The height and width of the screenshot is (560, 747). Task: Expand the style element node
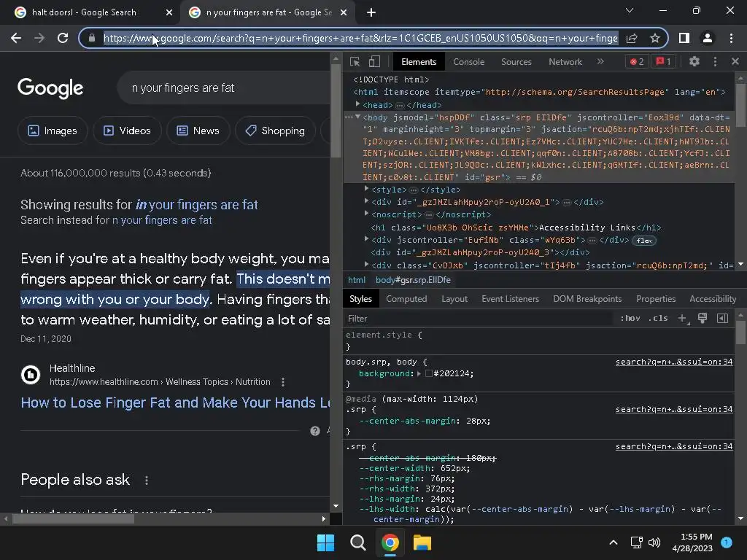[366, 189]
